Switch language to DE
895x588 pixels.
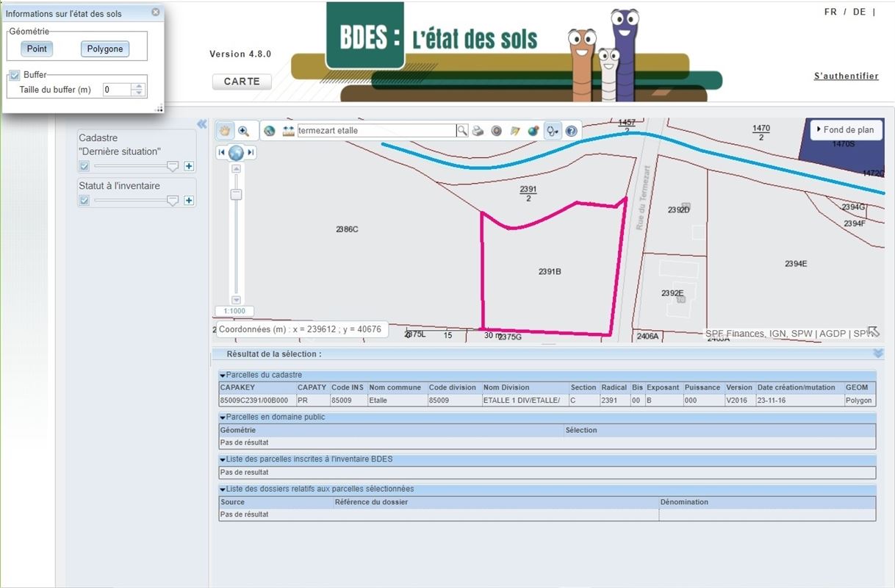pyautogui.click(x=859, y=12)
